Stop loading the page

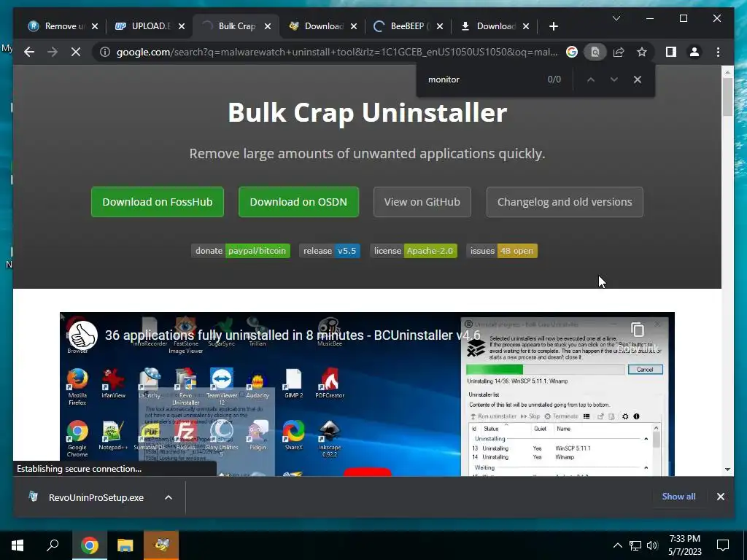[x=76, y=52]
